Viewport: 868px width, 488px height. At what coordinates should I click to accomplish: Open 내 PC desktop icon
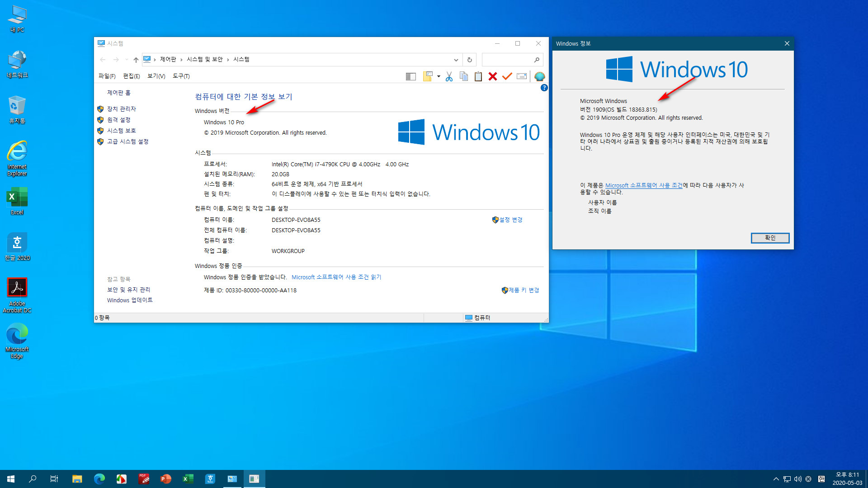click(17, 19)
